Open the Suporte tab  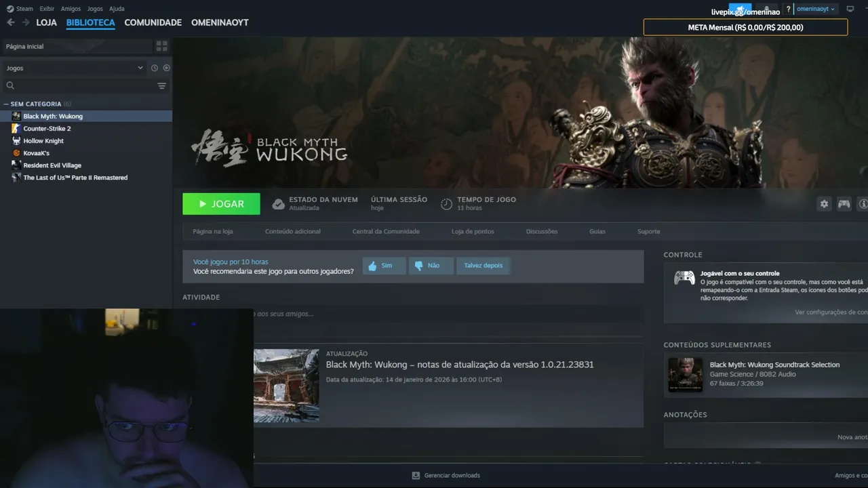pos(648,232)
